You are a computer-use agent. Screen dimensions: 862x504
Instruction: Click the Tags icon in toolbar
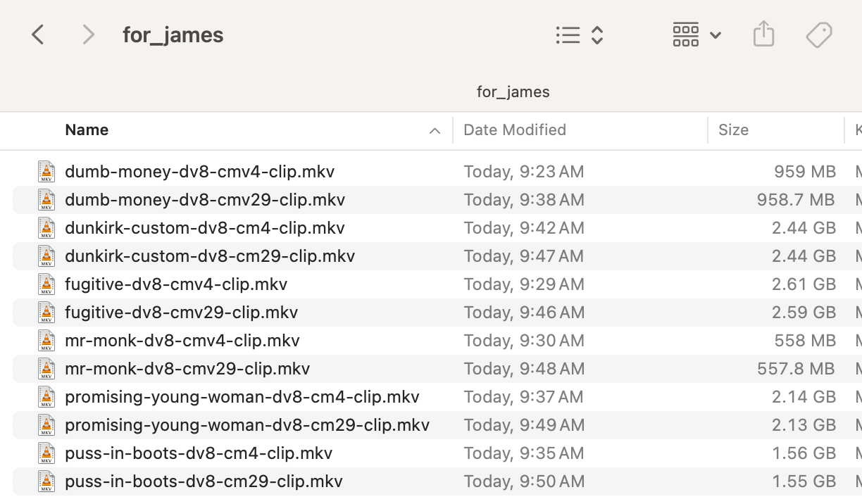(819, 34)
